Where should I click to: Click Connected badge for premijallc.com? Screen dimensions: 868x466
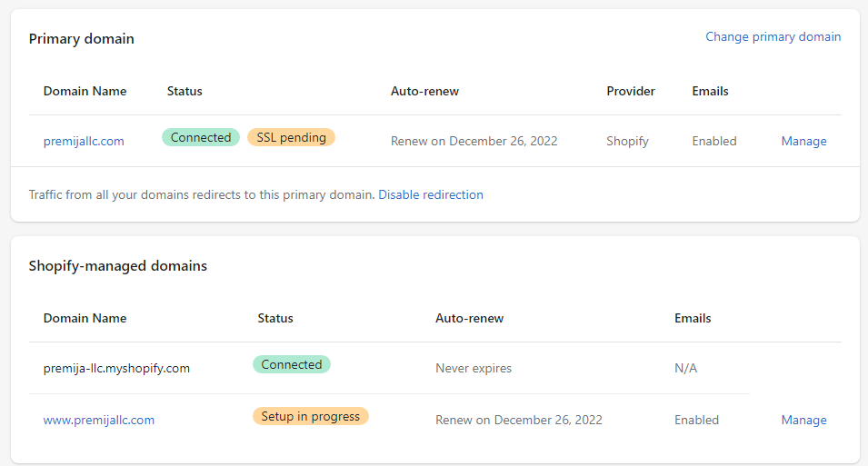(201, 137)
